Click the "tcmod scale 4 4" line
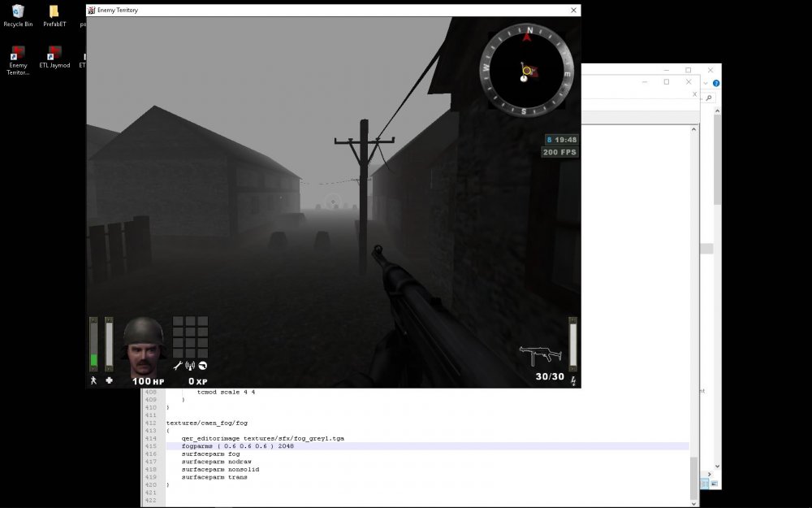 (227, 393)
